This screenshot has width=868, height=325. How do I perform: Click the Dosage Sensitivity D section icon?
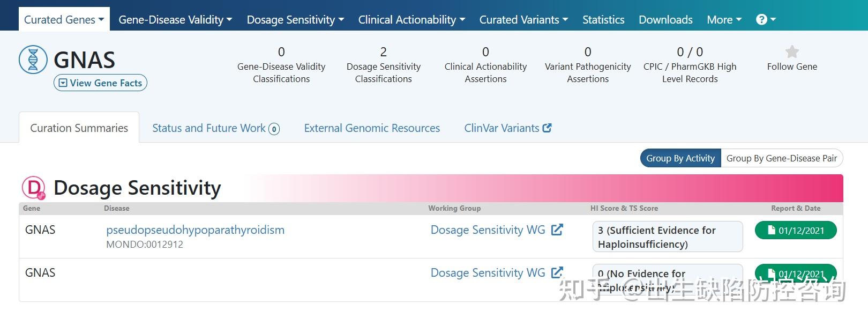[34, 188]
